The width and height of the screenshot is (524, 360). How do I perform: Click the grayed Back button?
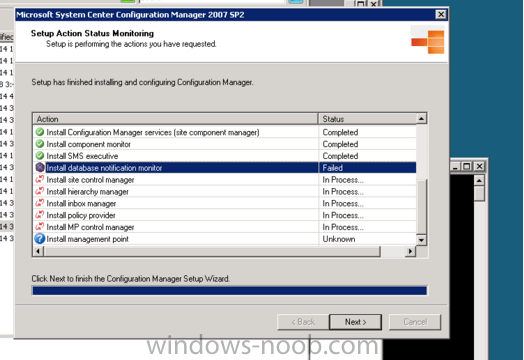tap(303, 322)
